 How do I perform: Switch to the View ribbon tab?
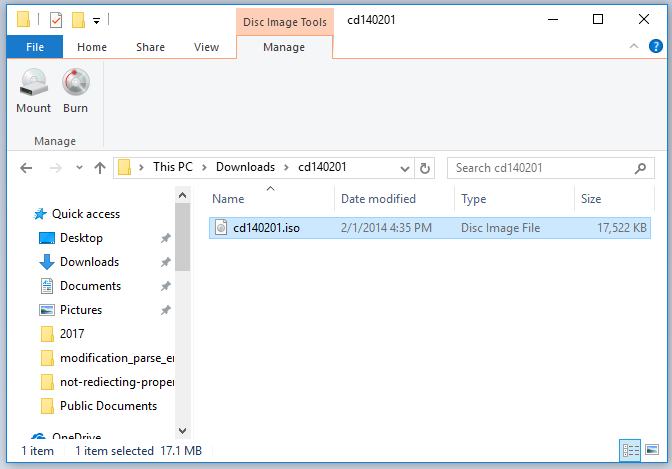[x=206, y=47]
